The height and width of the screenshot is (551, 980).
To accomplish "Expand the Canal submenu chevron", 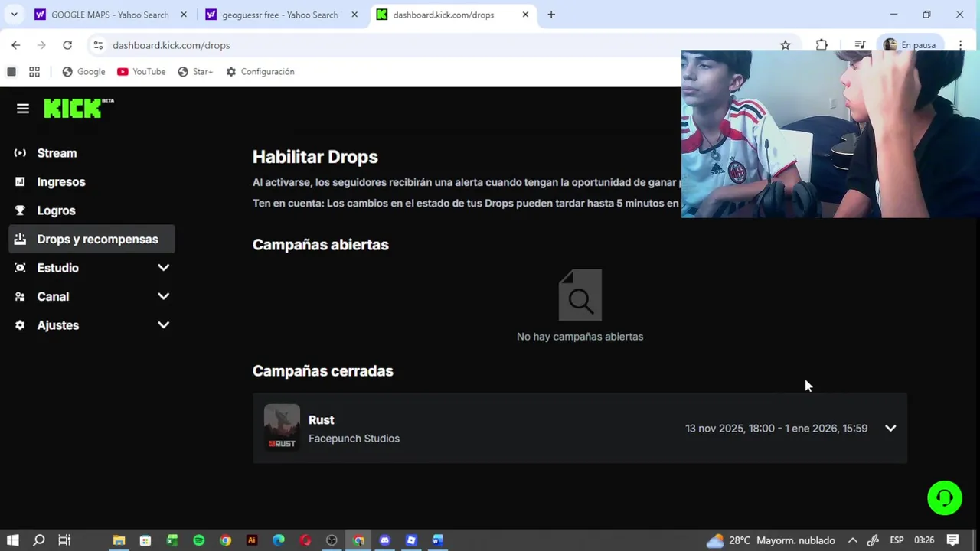I will pyautogui.click(x=163, y=296).
